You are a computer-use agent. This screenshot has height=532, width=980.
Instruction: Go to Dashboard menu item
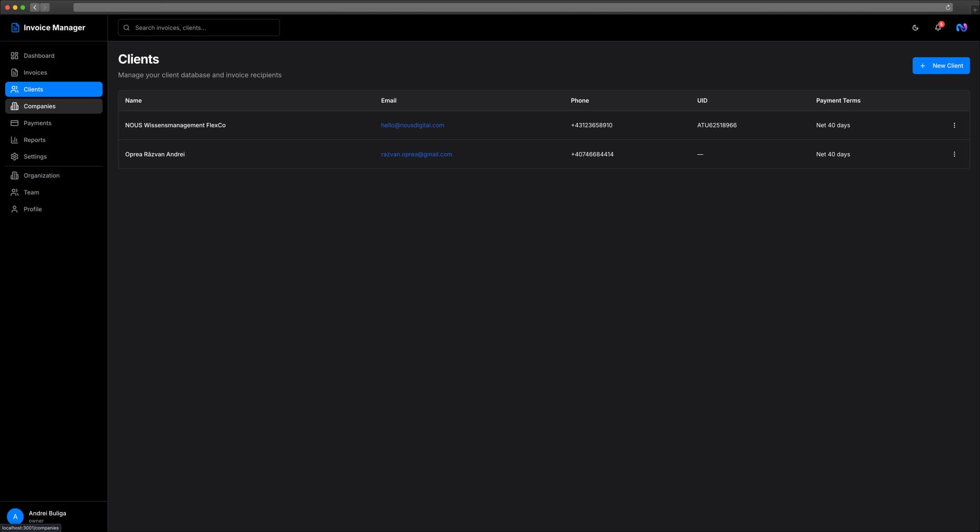(x=54, y=56)
